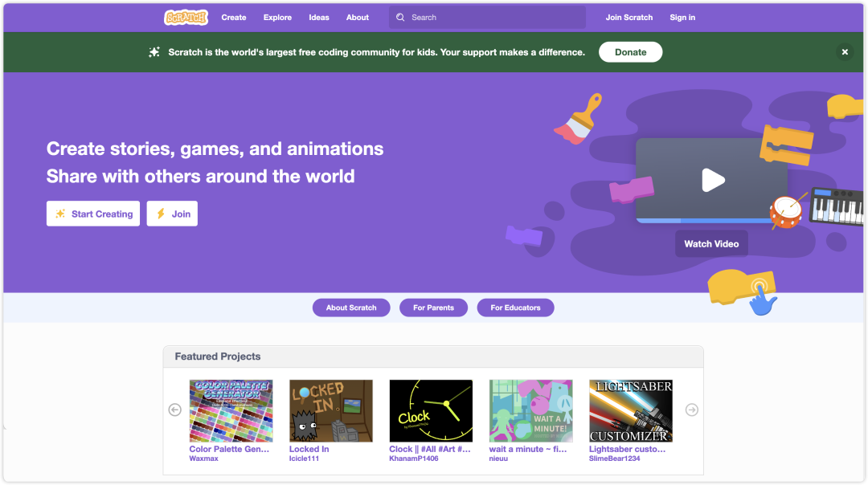Open the For Educators page
The width and height of the screenshot is (868, 485).
[x=515, y=308]
